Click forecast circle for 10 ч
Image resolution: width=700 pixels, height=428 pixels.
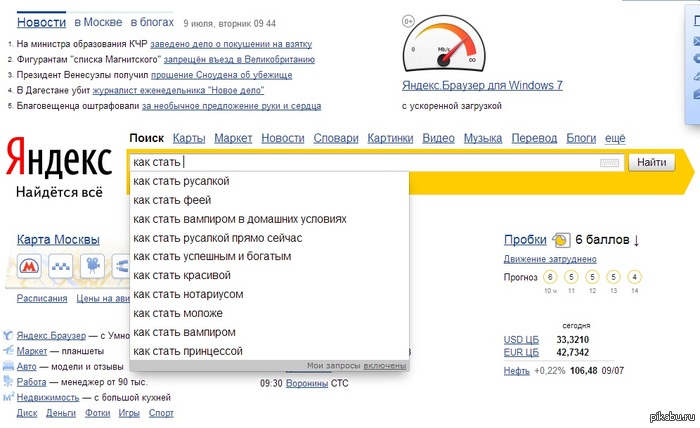pyautogui.click(x=550, y=277)
